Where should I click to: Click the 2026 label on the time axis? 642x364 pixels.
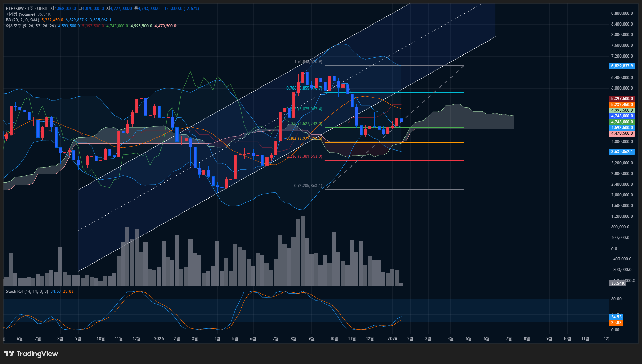coord(392,339)
